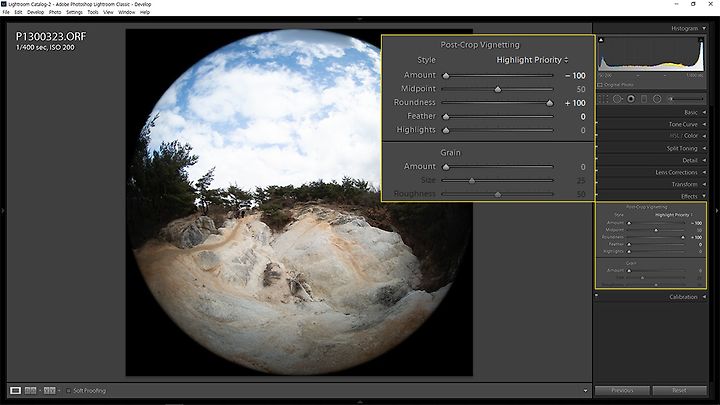Click the Previous button
720x405 pixels.
tap(622, 390)
